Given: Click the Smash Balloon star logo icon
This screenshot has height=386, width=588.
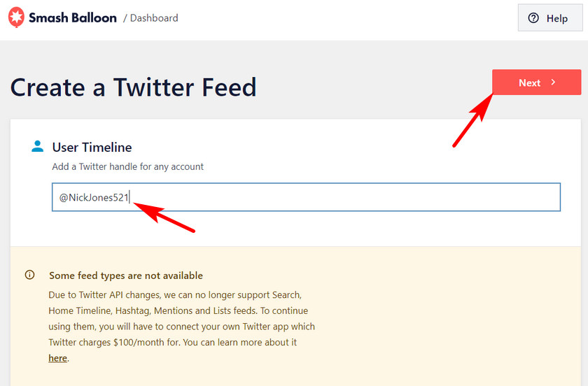Looking at the screenshot, I should (16, 17).
